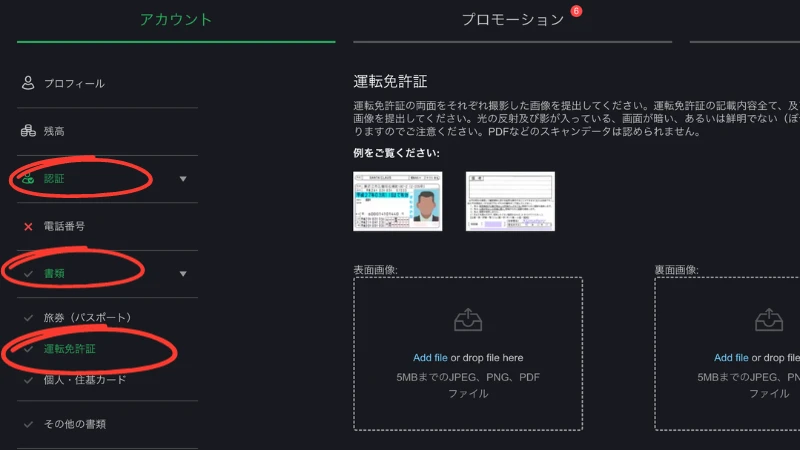Click the checkmark beside その他の書類
Viewport: 800px width, 450px height.
[28, 424]
